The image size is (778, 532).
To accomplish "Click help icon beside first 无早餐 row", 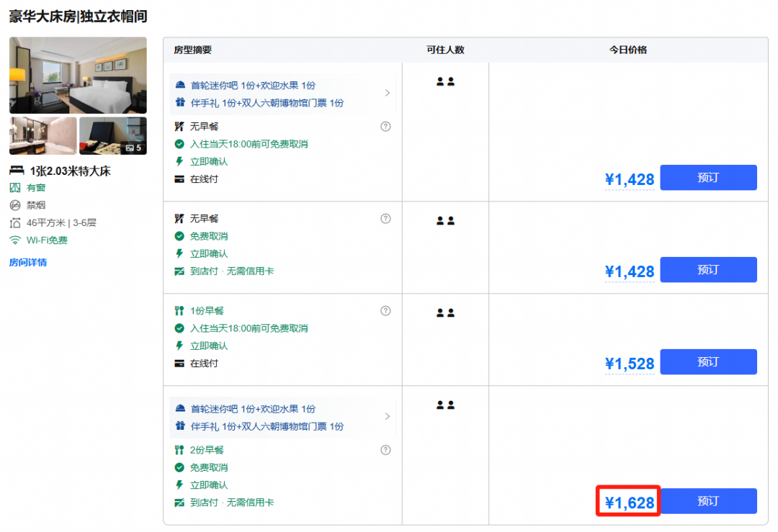I will [385, 127].
